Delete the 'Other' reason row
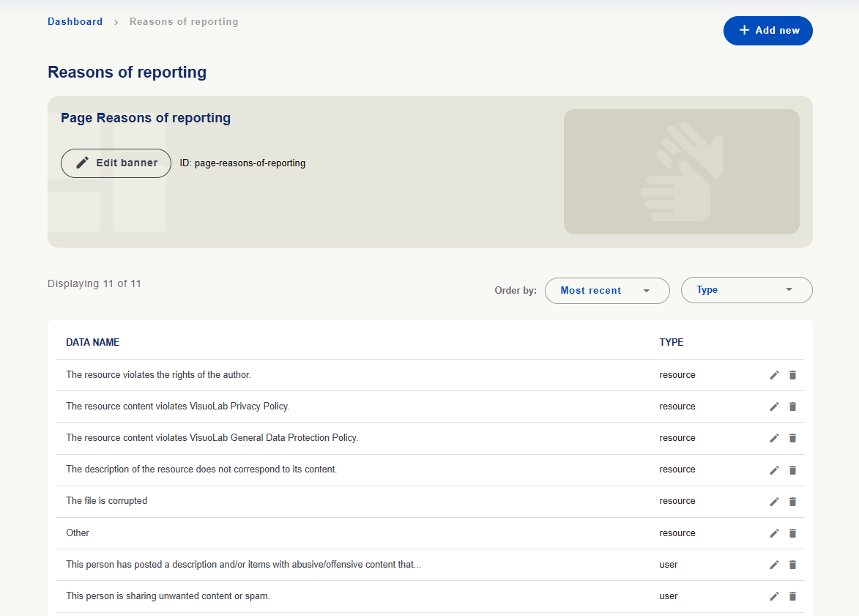This screenshot has width=859, height=616. coord(792,533)
